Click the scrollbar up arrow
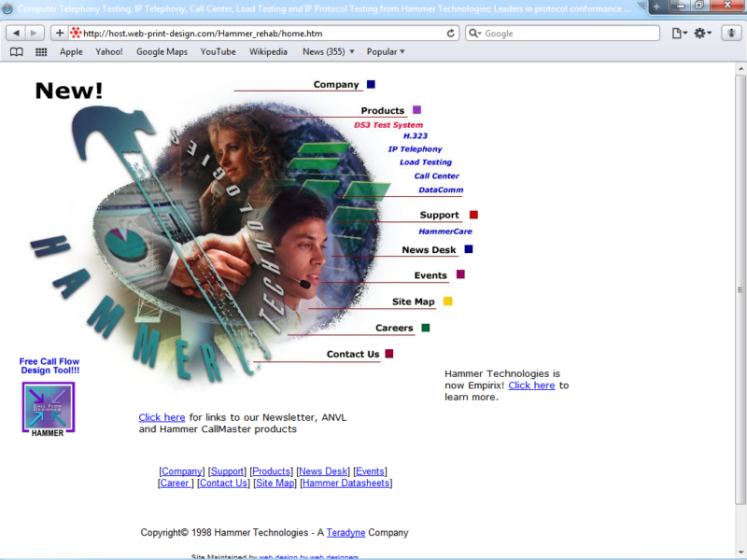 tap(740, 69)
